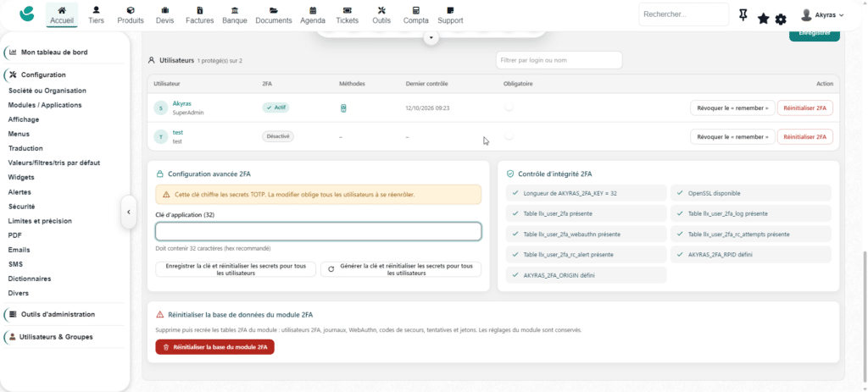Click the TOTP method icon for Akyras
The image size is (868, 392).
[344, 108]
